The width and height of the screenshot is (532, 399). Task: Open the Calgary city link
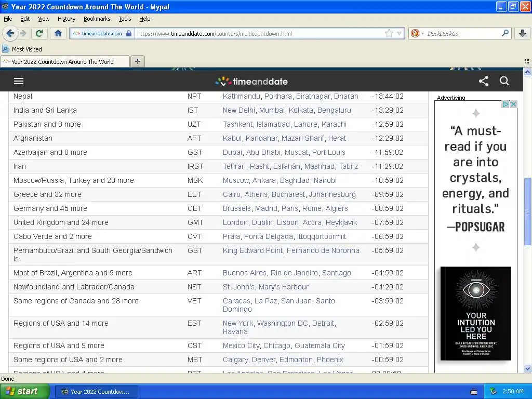point(235,360)
